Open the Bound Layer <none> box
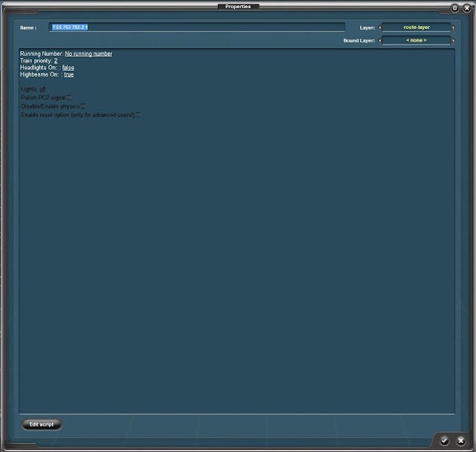The image size is (476, 452). (416, 40)
